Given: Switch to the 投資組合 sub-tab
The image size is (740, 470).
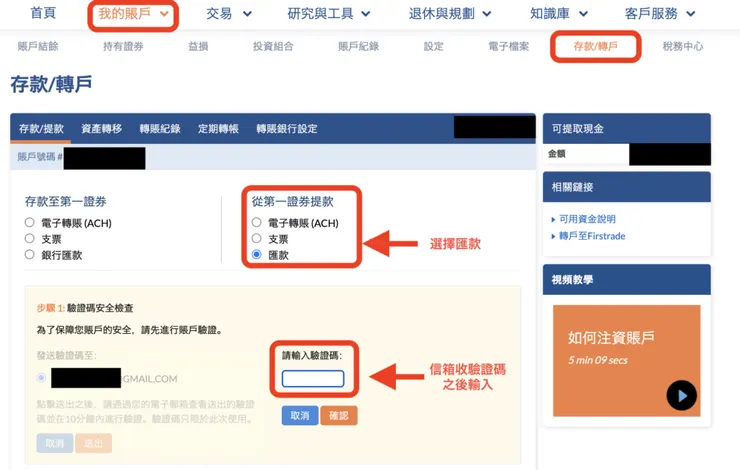Looking at the screenshot, I should coord(273,46).
